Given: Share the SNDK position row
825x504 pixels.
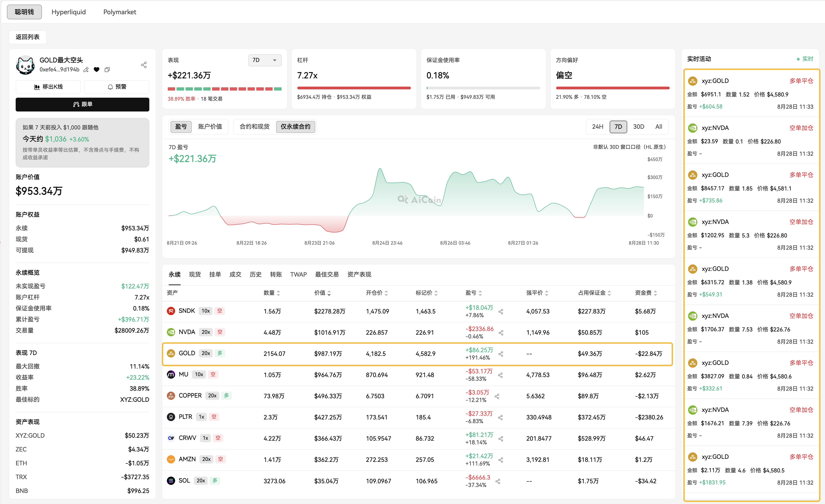Looking at the screenshot, I should [501, 312].
